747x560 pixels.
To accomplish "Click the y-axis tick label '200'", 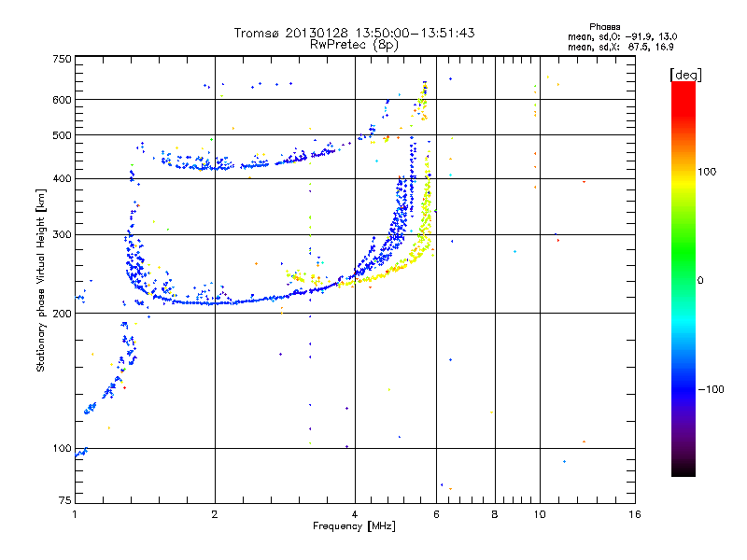I will coord(62,314).
